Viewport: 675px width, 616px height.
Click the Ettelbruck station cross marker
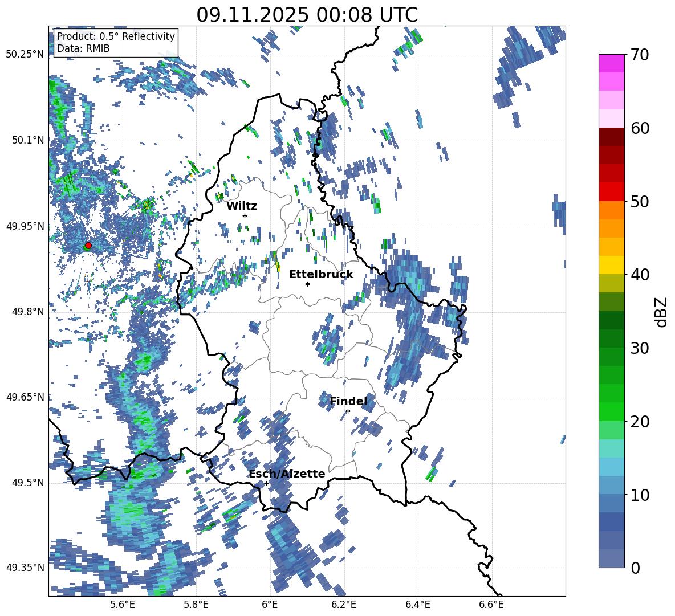pyautogui.click(x=307, y=284)
